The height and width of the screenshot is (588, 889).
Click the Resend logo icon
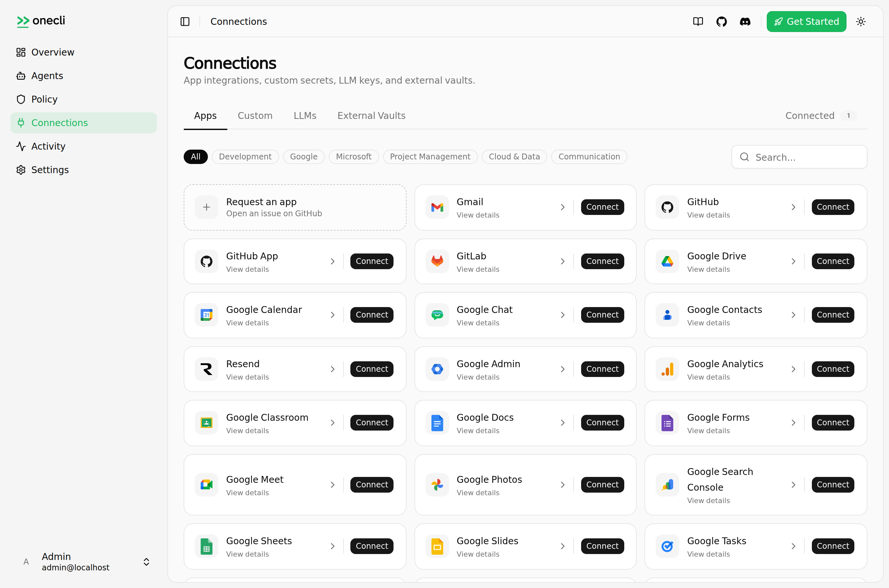pos(206,369)
